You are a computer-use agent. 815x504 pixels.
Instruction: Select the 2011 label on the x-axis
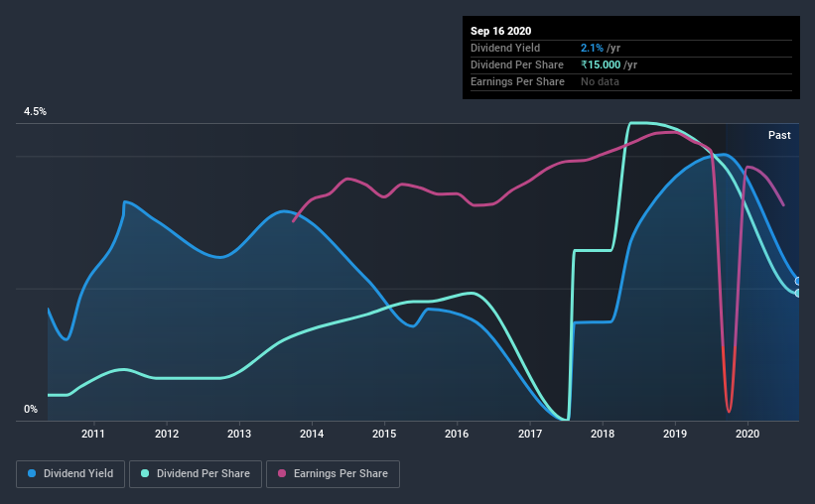click(93, 434)
